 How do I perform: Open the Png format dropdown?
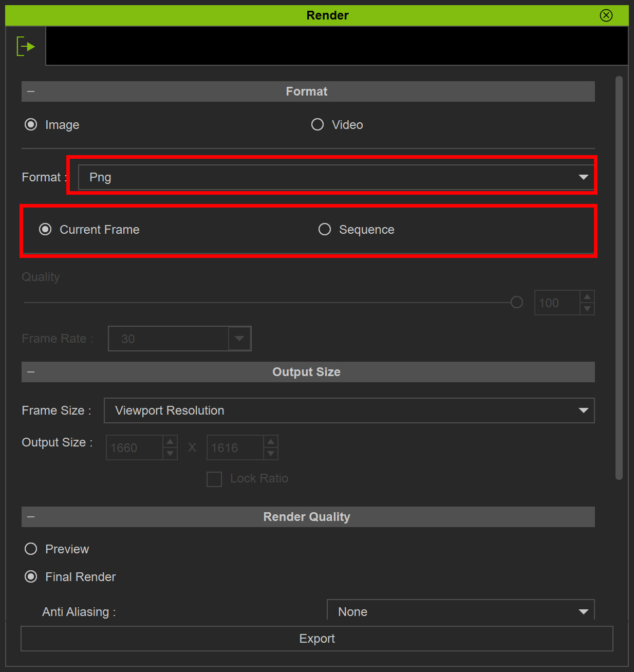click(337, 177)
